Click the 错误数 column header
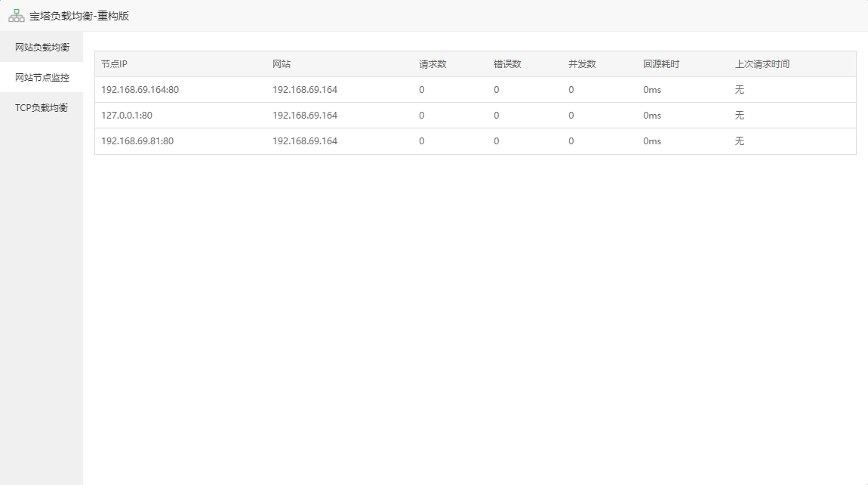This screenshot has height=485, width=868. tap(507, 63)
